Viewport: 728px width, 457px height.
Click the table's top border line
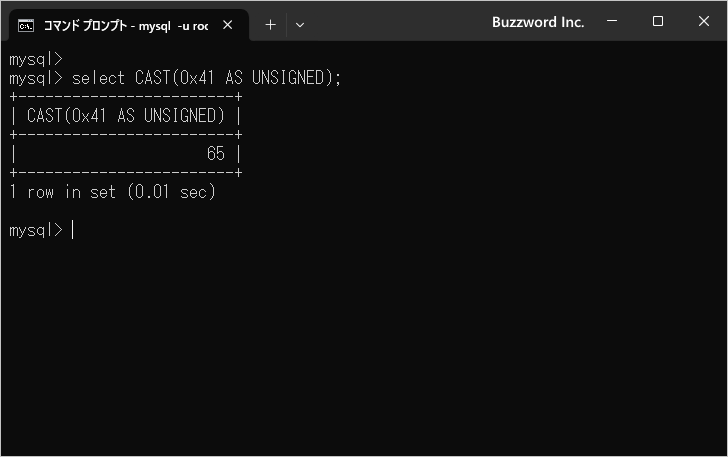pyautogui.click(x=126, y=97)
